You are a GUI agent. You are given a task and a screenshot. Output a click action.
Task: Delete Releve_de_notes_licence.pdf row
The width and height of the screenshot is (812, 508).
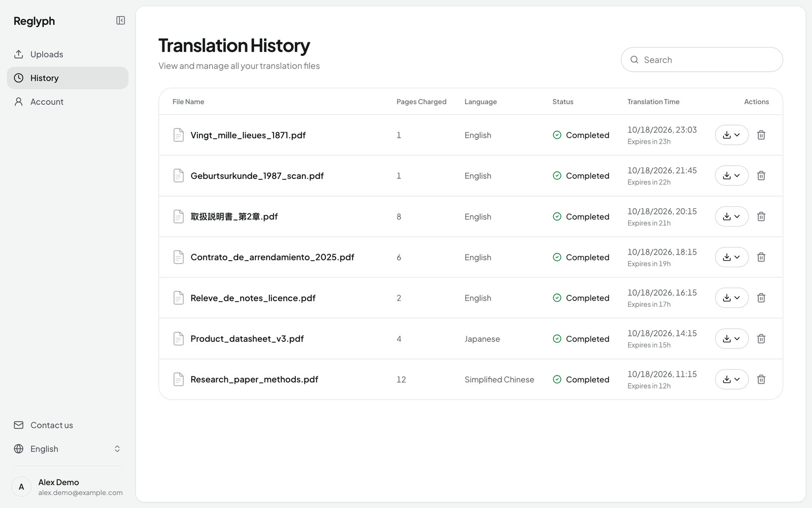tap(761, 298)
